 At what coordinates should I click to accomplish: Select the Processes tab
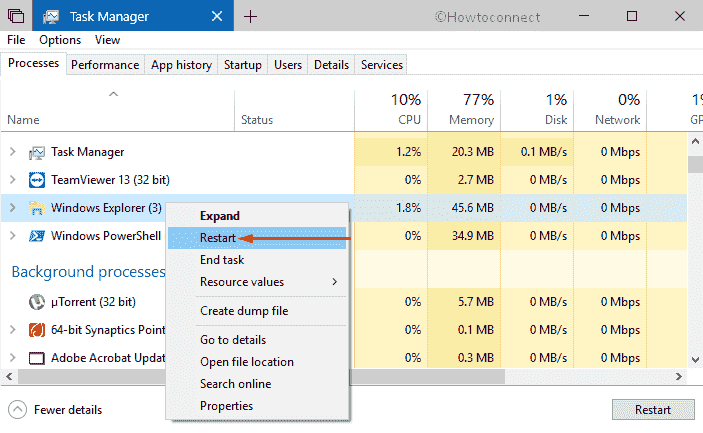click(x=34, y=63)
